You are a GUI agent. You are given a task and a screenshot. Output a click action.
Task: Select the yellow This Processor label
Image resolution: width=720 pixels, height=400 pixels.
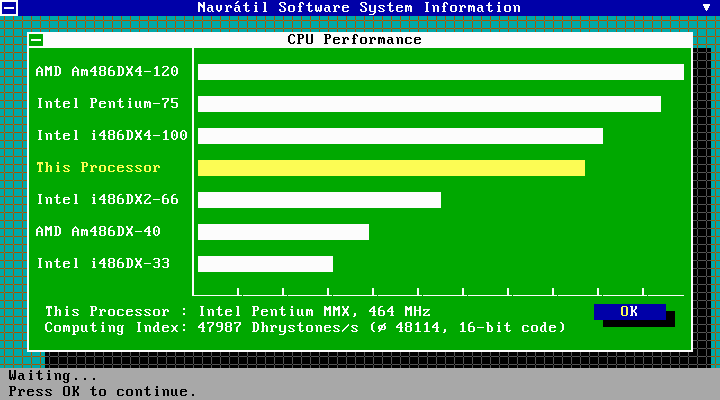tap(98, 167)
